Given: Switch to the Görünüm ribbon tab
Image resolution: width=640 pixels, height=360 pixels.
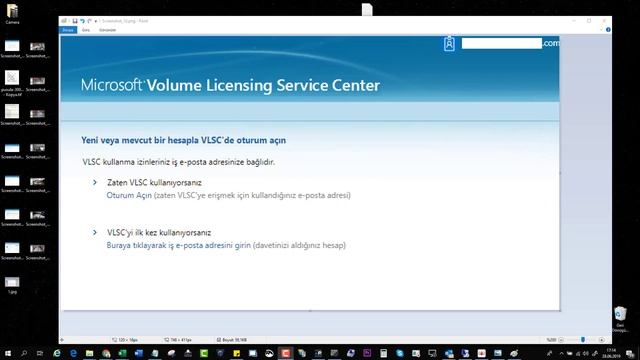Looking at the screenshot, I should 107,30.
